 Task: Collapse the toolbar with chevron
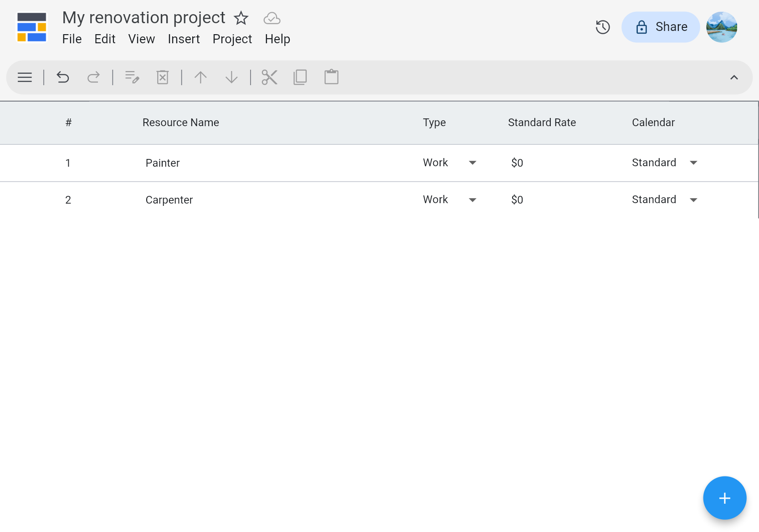(733, 77)
